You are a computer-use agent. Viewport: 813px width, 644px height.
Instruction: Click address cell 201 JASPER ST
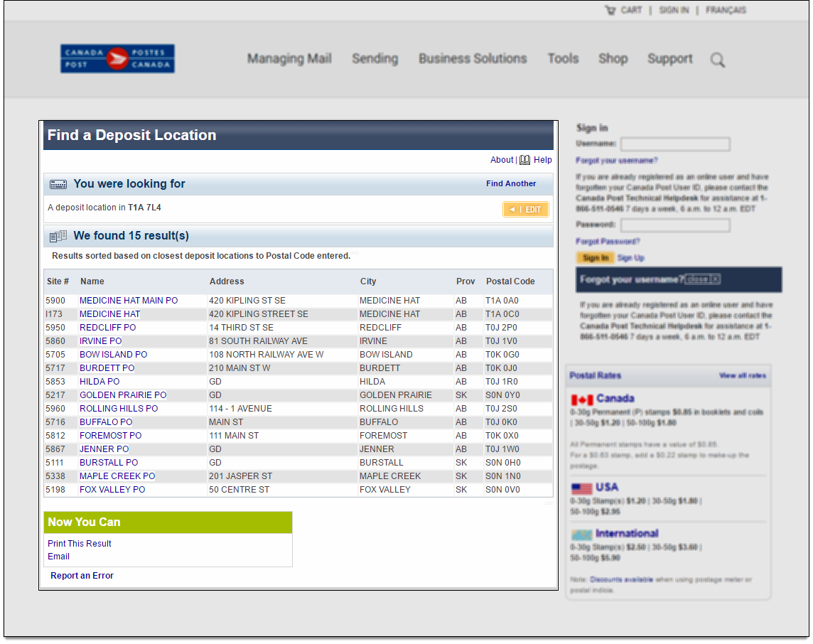coord(240,476)
